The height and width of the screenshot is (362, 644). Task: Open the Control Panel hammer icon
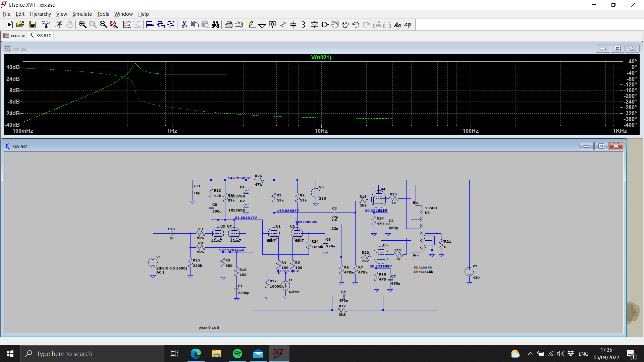46,24
